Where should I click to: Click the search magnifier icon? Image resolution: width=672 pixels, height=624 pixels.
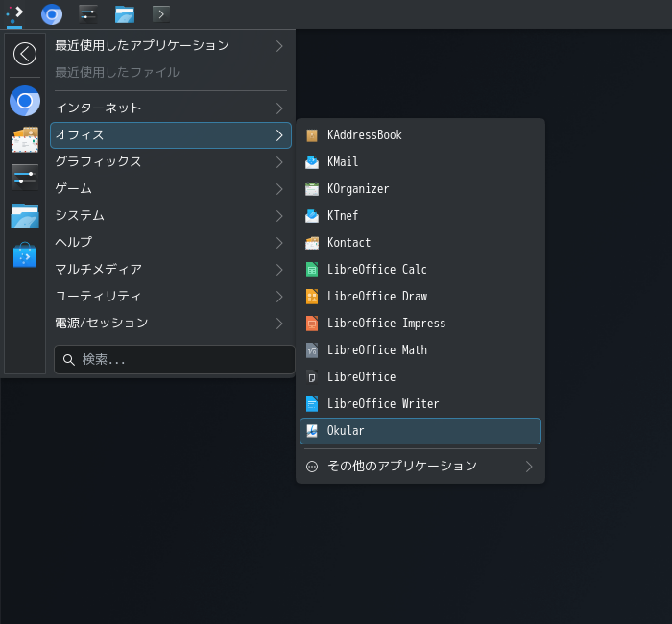tap(69, 360)
